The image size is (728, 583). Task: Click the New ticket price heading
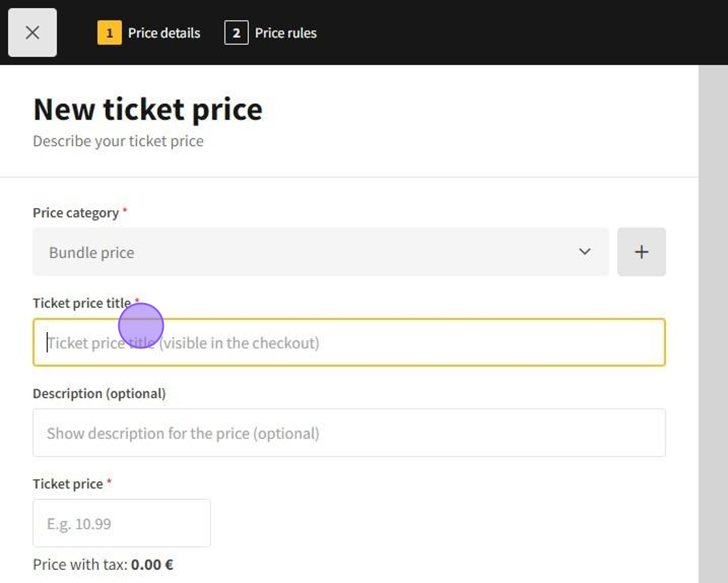[x=148, y=110]
